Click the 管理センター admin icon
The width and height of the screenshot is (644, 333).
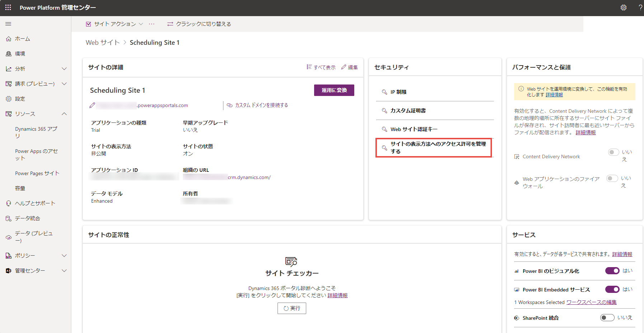(9, 271)
